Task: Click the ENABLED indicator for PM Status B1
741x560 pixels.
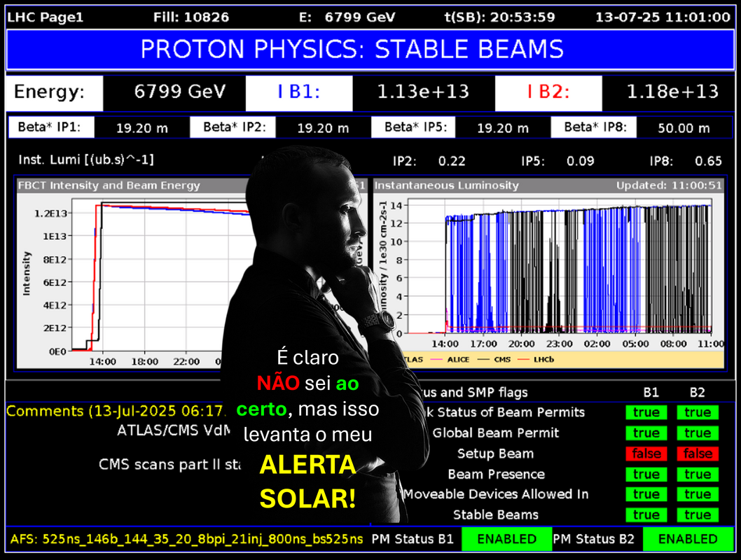Action: (x=503, y=539)
